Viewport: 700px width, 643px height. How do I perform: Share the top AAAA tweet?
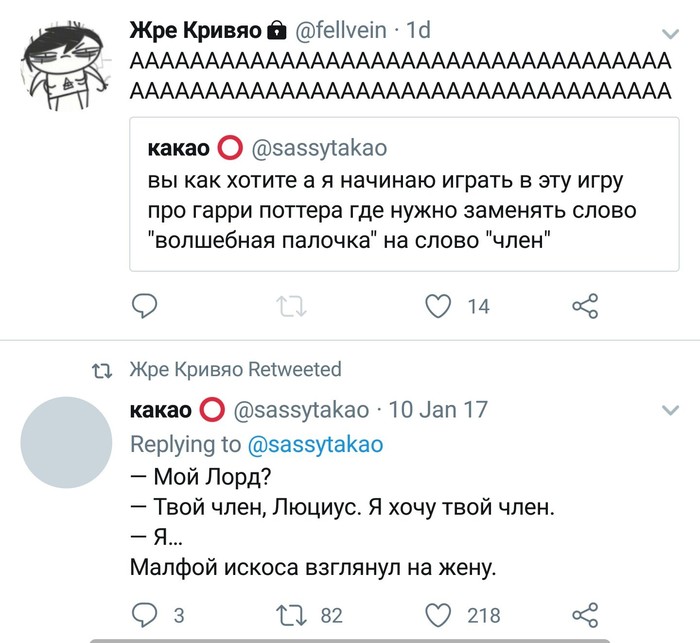click(x=584, y=305)
